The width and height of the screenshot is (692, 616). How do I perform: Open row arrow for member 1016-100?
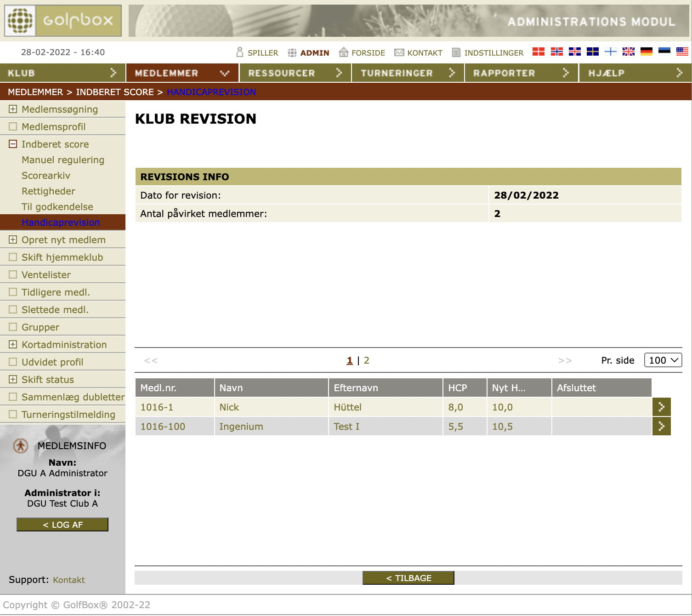(661, 426)
